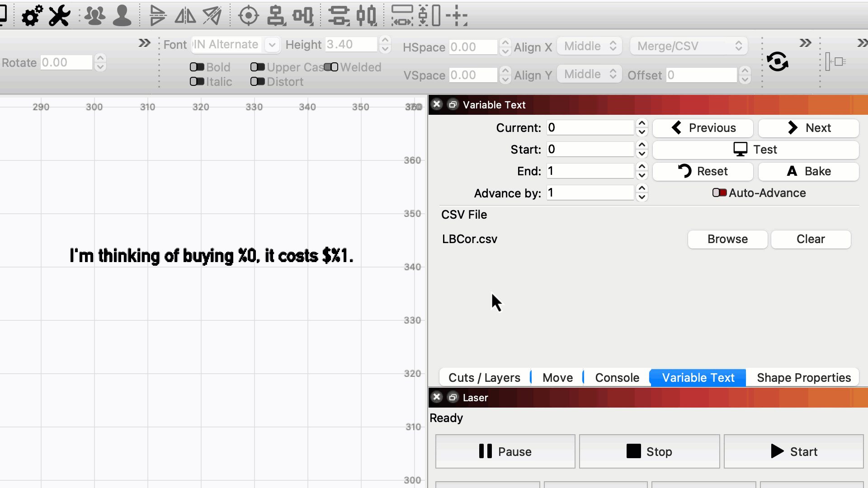868x488 pixels.
Task: Click the Ungroup single-person icon
Action: pyautogui.click(x=122, y=16)
